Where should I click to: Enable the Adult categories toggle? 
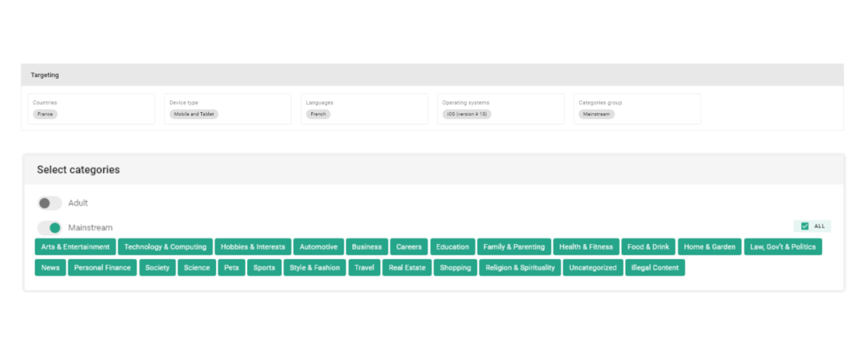pyautogui.click(x=50, y=203)
